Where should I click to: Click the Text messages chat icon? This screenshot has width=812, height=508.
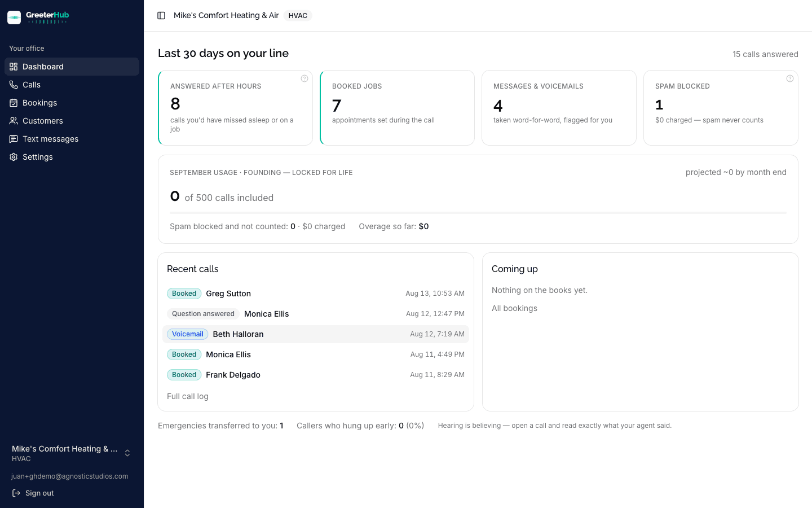click(x=14, y=139)
